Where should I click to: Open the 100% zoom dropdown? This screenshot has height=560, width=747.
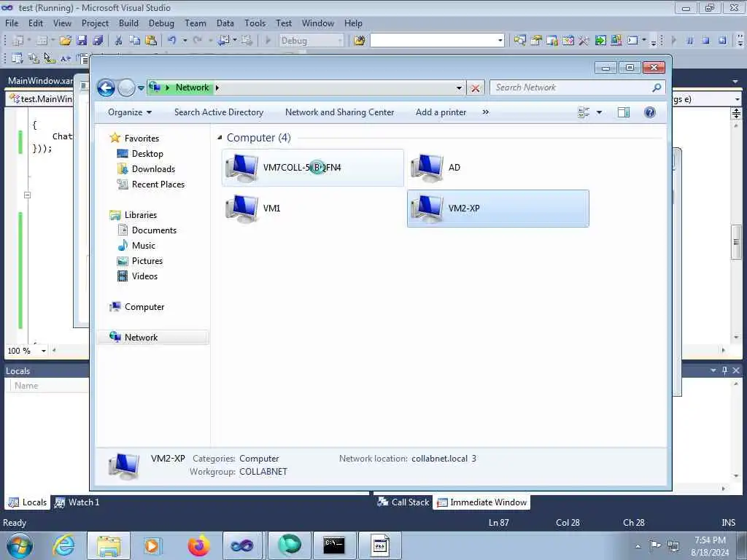(x=43, y=351)
